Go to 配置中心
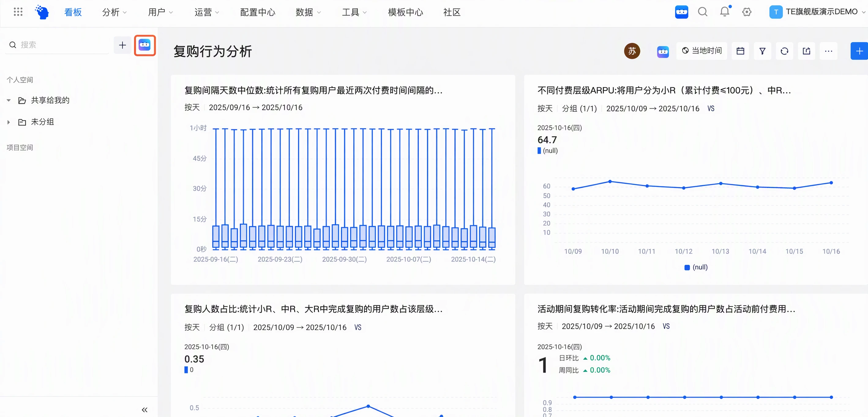868x417 pixels. click(258, 12)
